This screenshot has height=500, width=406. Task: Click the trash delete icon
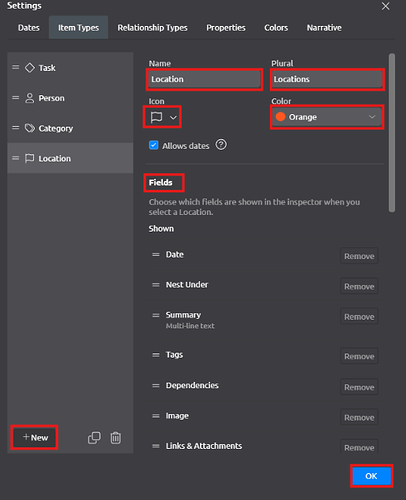pyautogui.click(x=116, y=438)
